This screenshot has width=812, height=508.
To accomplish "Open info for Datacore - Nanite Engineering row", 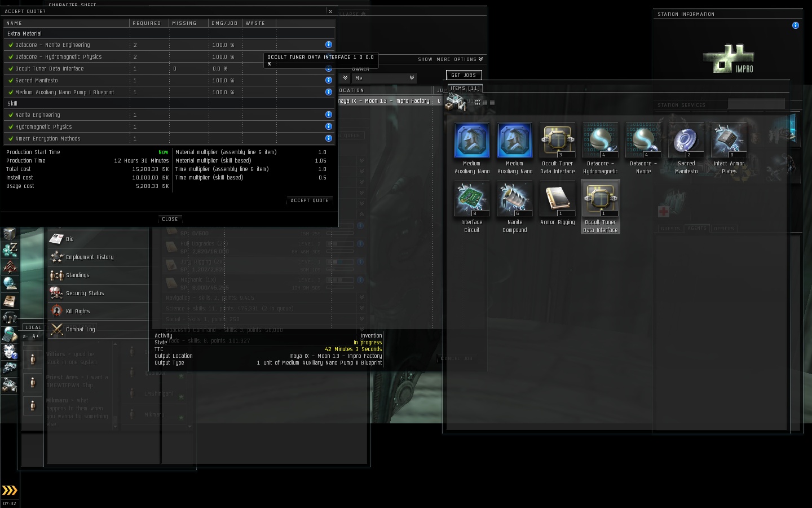I will [329, 45].
